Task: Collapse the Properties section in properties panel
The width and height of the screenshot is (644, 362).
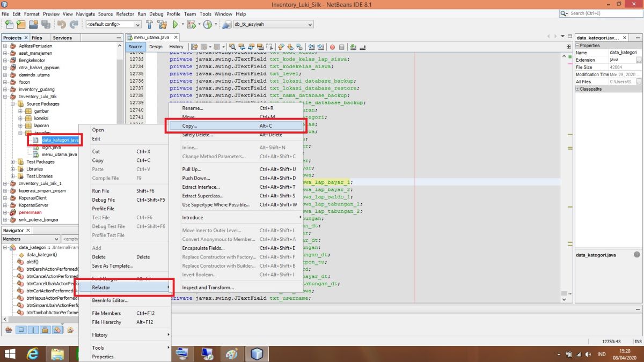Action: 577,46
